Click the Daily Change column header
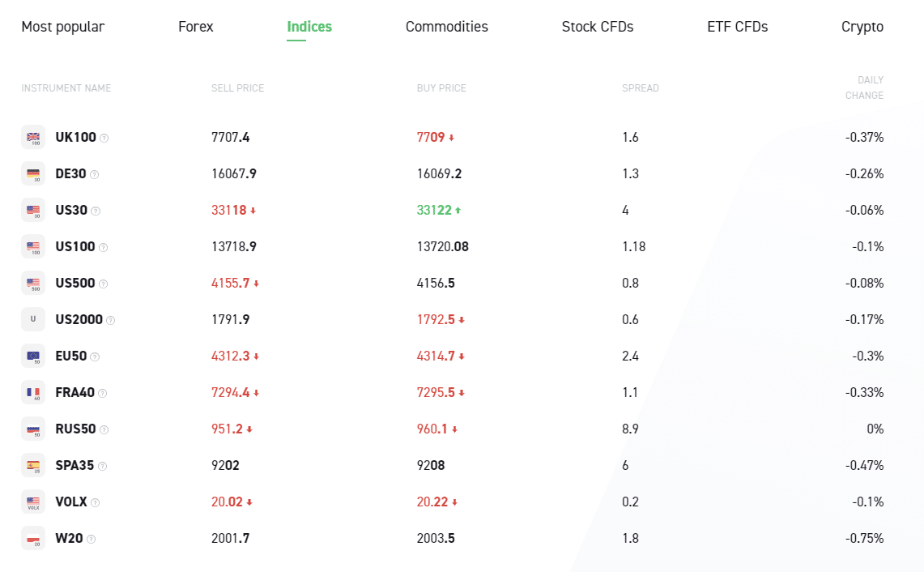Image resolution: width=924 pixels, height=572 pixels. click(x=864, y=88)
